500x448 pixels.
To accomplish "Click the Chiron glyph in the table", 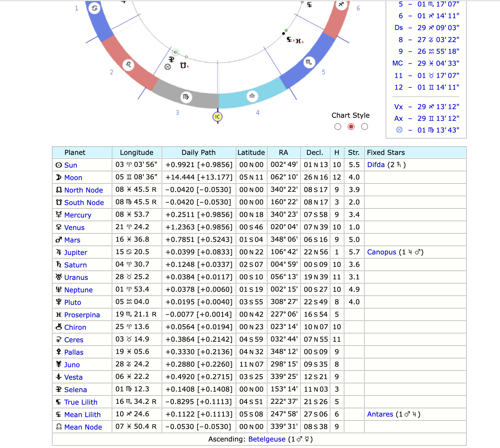I will click(59, 327).
